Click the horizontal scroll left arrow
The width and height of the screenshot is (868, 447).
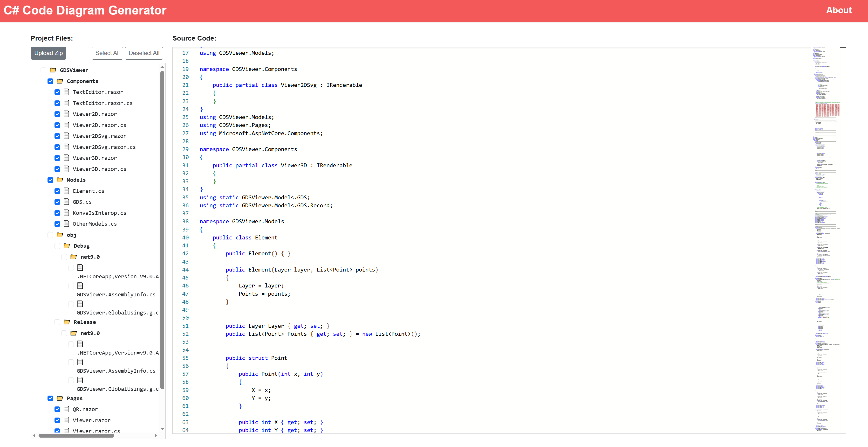click(34, 436)
